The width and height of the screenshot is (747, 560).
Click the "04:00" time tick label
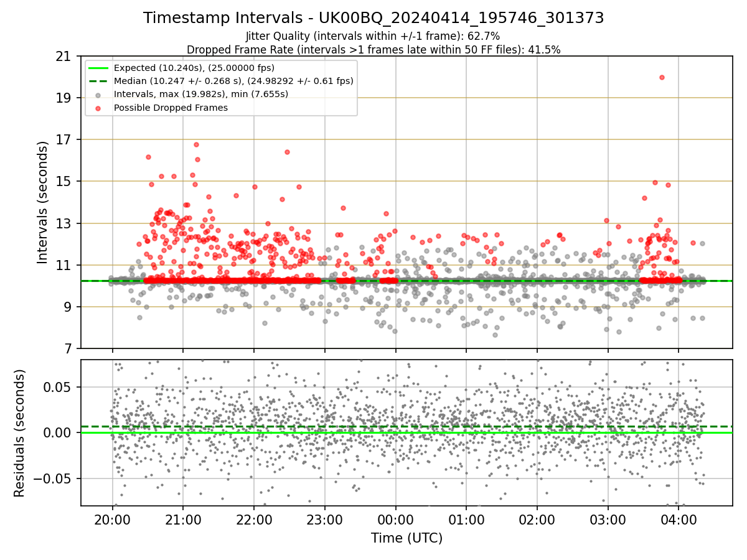coord(679,519)
